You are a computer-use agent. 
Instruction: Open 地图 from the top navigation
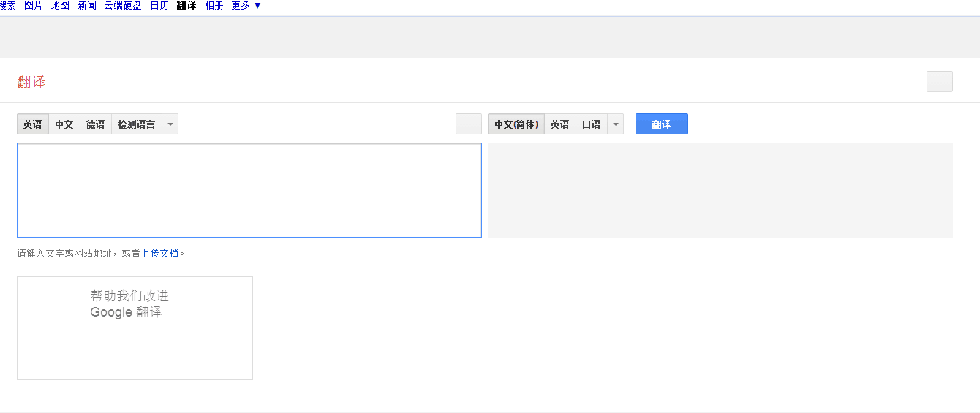coord(60,6)
